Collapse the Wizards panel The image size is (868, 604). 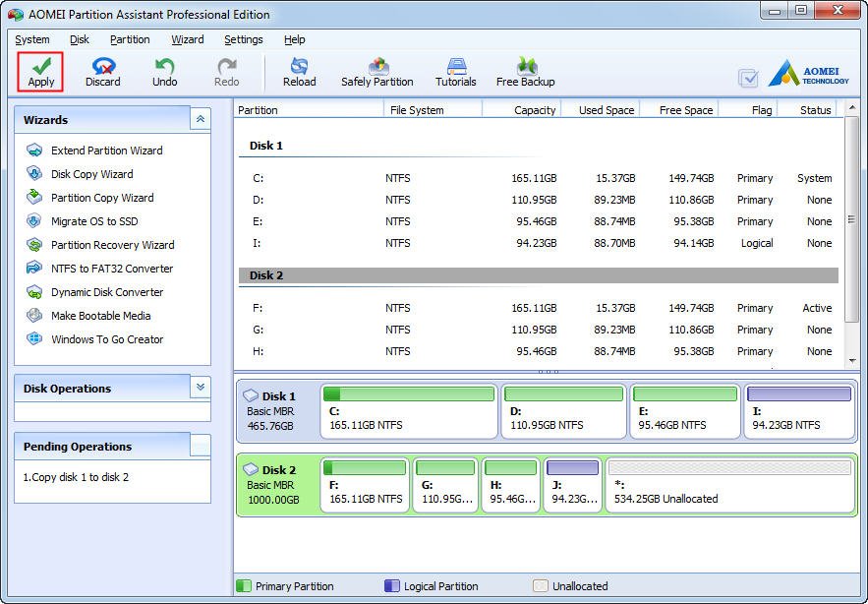click(x=201, y=119)
